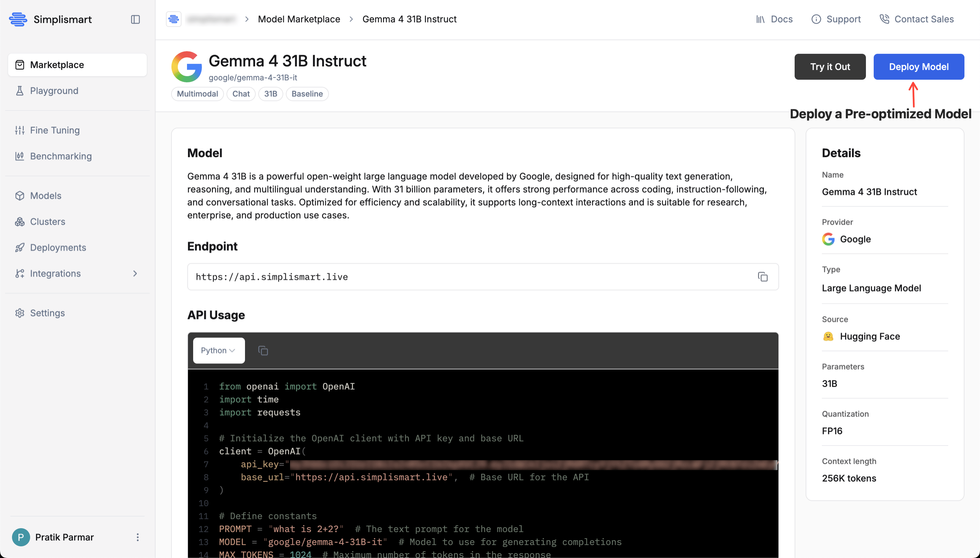Open Settings in the sidebar
The width and height of the screenshot is (980, 558).
(77, 313)
